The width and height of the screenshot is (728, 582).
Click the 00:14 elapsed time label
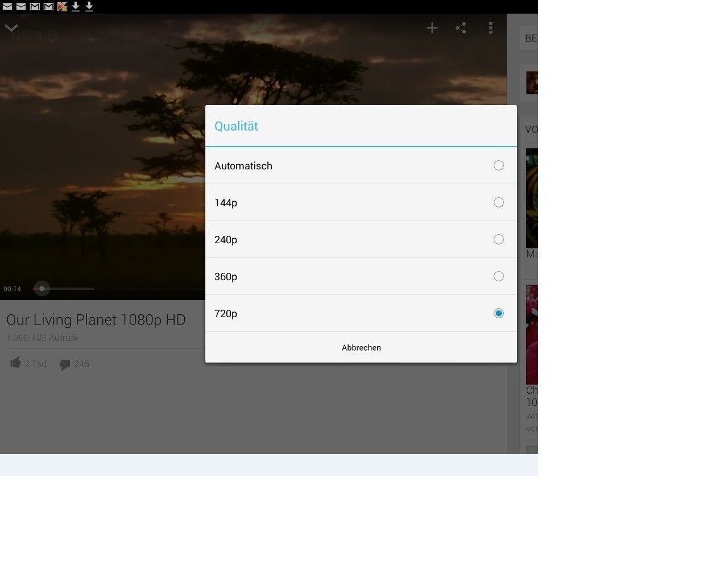click(12, 289)
